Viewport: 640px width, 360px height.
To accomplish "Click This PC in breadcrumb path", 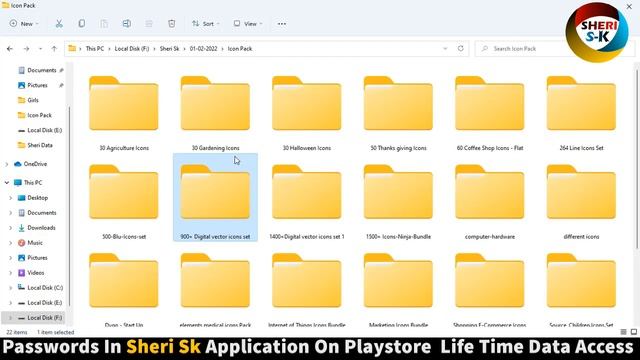I will [95, 49].
